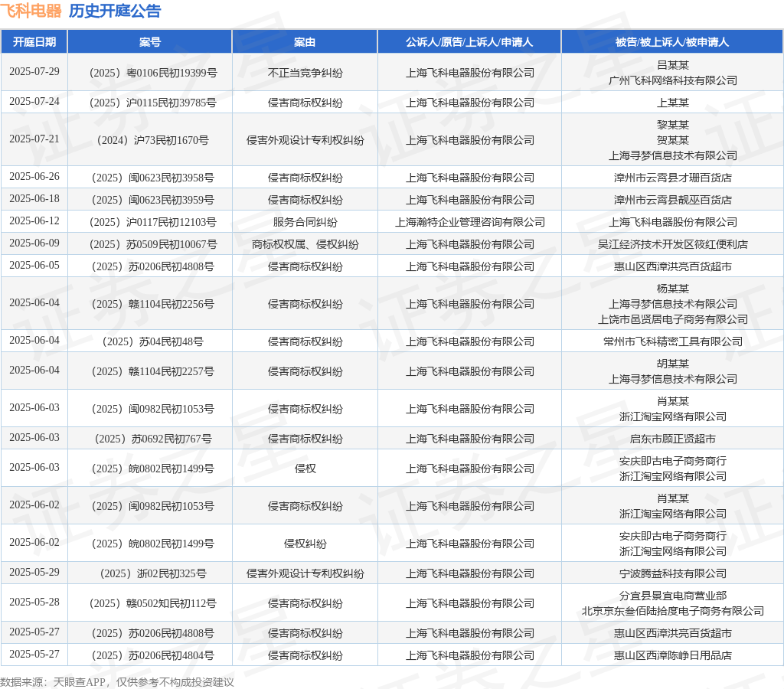Click the 服务合同纠纷 cell

(305, 222)
